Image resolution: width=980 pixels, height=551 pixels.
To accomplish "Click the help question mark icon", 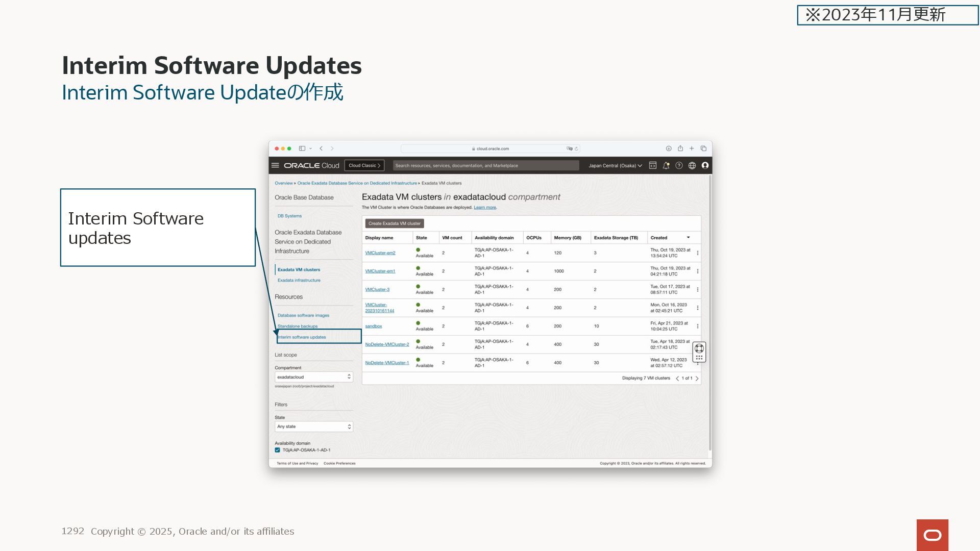I will point(679,165).
